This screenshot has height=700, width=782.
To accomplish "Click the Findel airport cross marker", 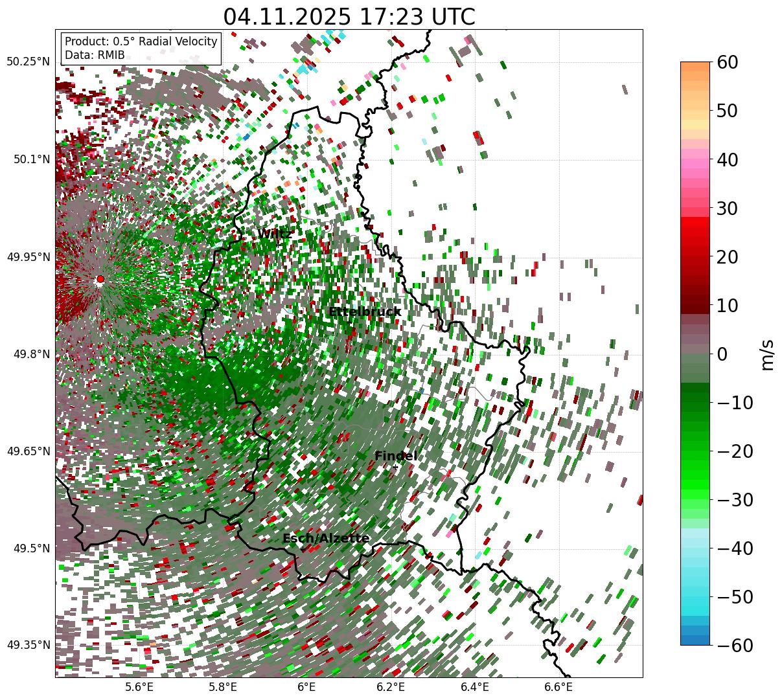I will 396,467.
